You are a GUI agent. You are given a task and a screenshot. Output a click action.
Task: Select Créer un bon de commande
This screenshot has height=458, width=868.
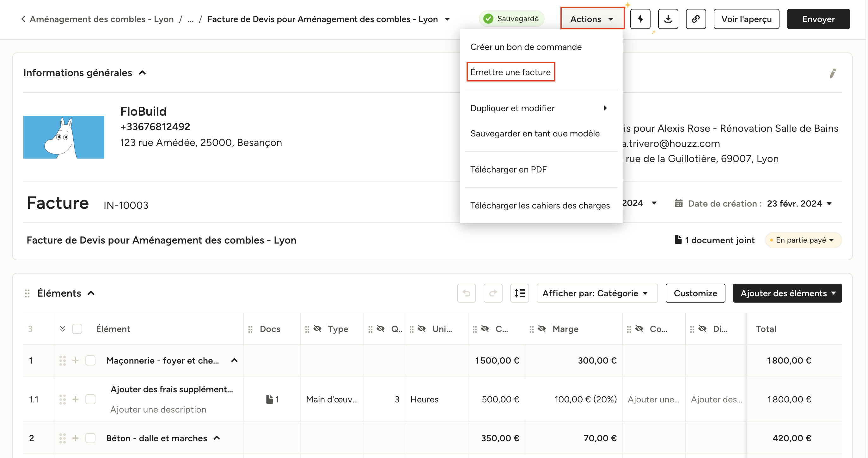(526, 47)
